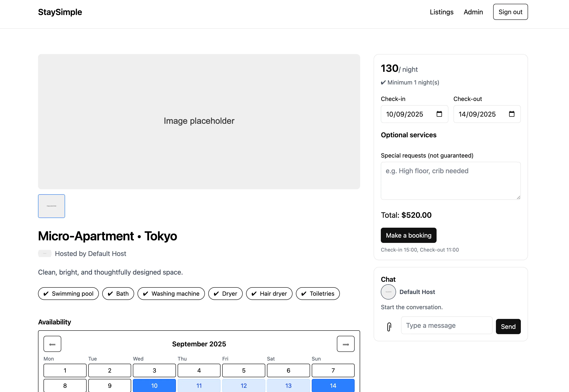Click the Minimum 1 night(s) text
Viewport: 569px width, 392px height.
[410, 82]
